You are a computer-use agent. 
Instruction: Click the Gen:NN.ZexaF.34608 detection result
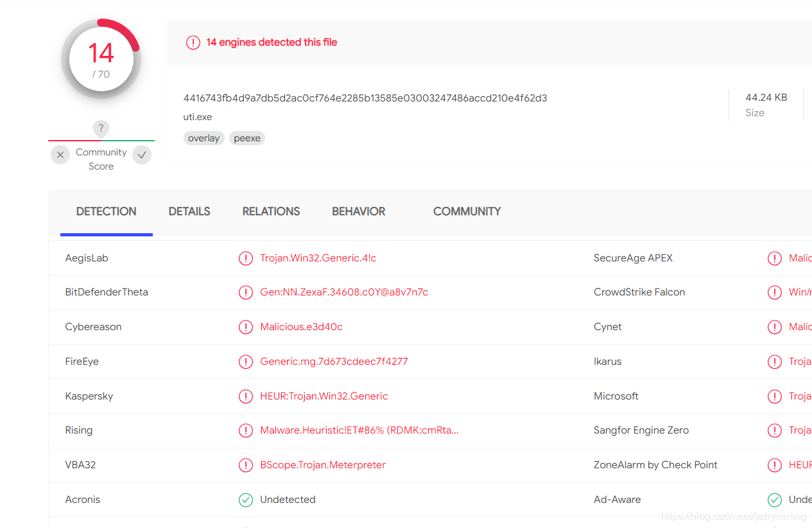click(344, 292)
